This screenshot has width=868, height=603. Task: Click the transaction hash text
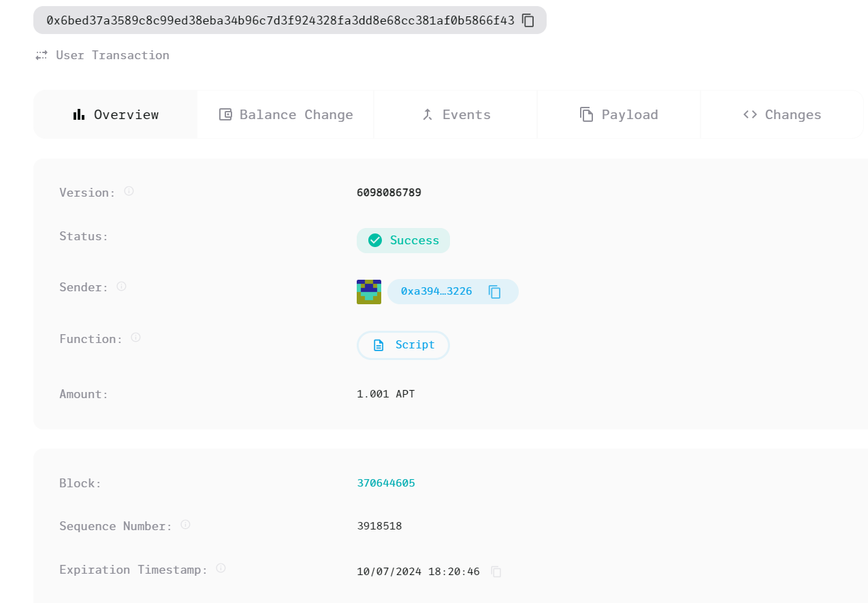pyautogui.click(x=280, y=20)
